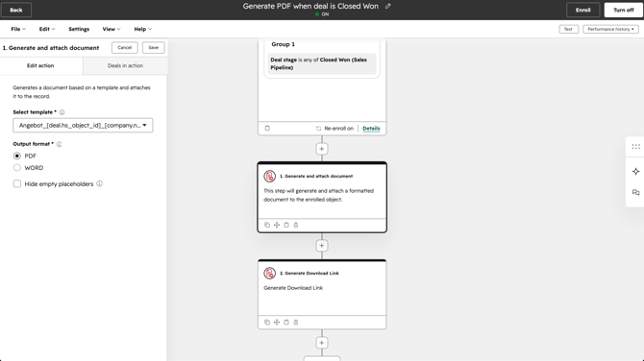Switch to Deals in action tab
644x361 pixels.
(125, 65)
